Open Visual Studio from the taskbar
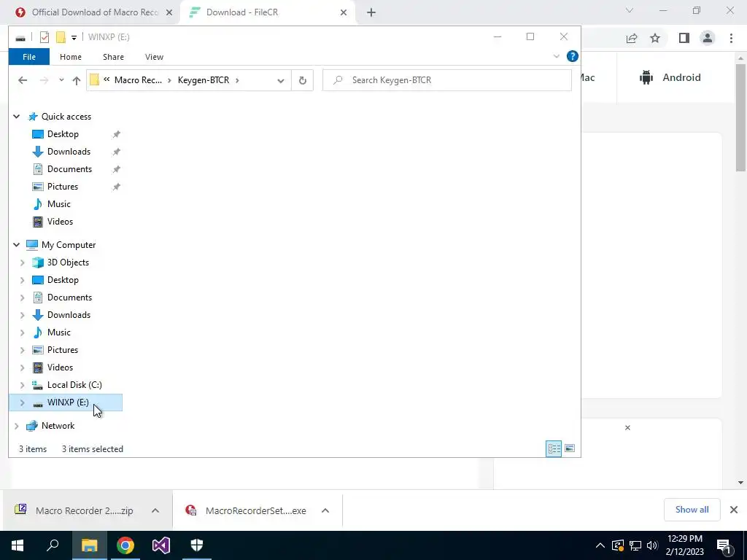The image size is (747, 560). pyautogui.click(x=161, y=545)
